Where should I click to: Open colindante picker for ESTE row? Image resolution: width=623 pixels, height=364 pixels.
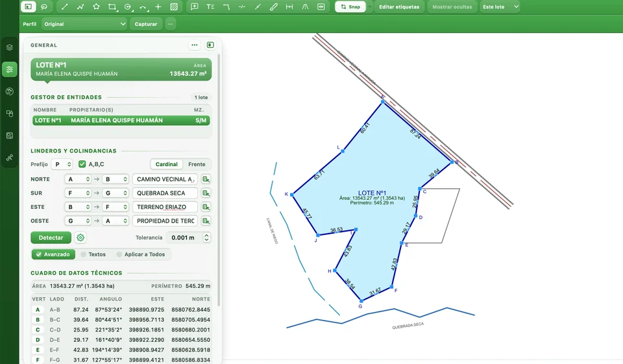(206, 207)
